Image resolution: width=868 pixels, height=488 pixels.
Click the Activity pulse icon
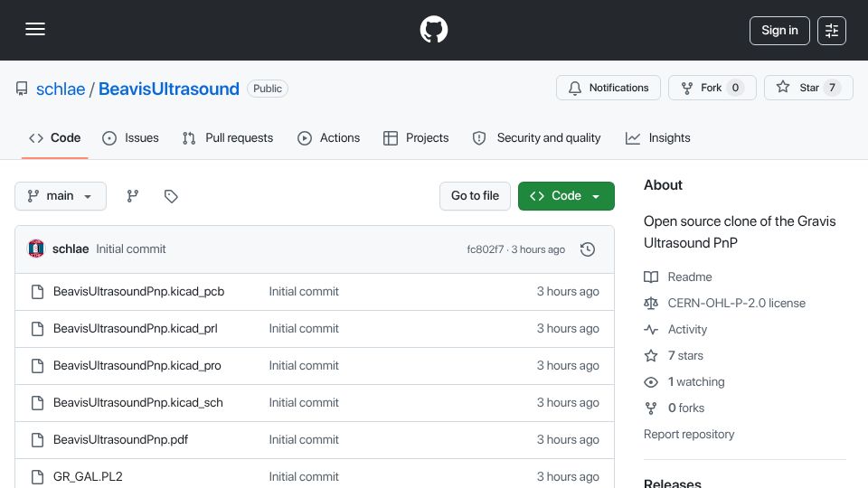coord(651,329)
